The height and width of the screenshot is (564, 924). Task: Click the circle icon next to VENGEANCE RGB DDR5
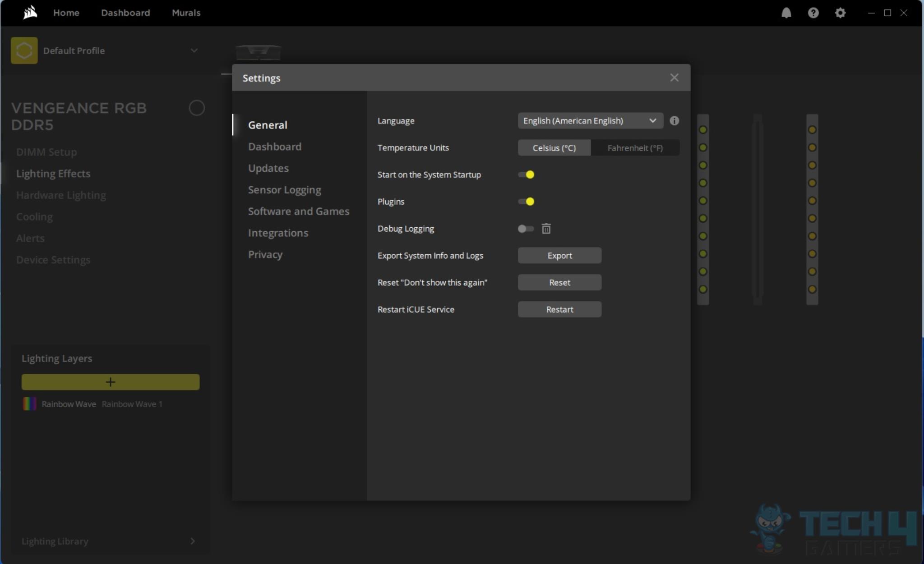point(197,108)
